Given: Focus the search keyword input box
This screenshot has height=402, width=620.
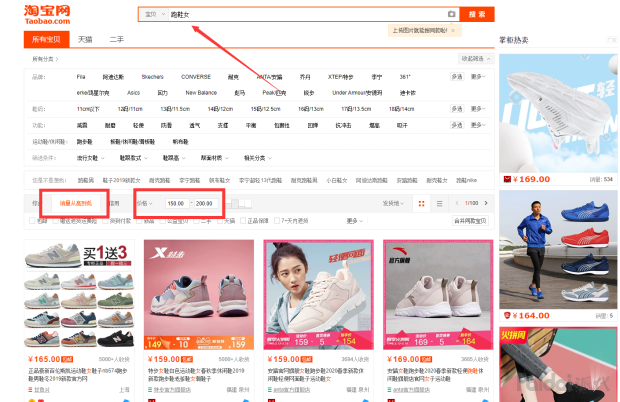Looking at the screenshot, I should [x=307, y=14].
